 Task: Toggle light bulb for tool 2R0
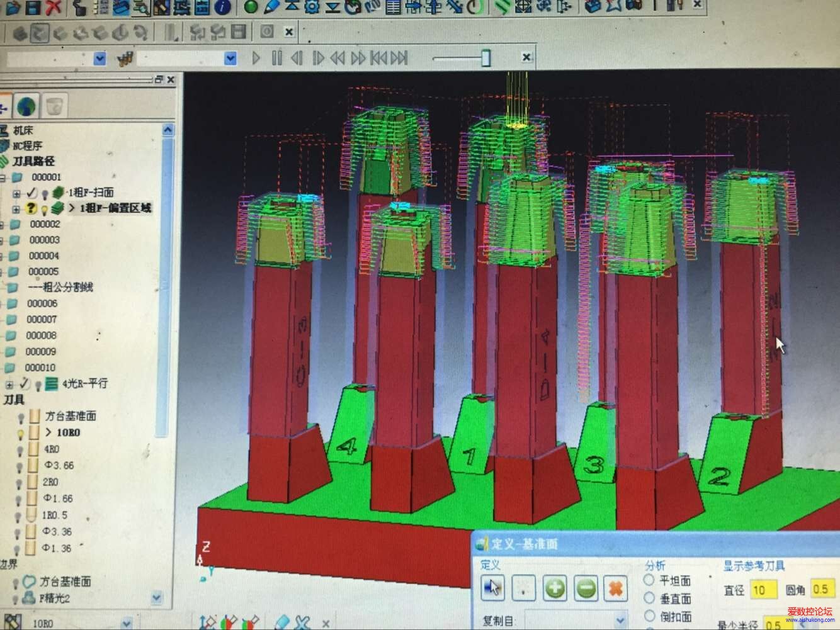click(19, 483)
